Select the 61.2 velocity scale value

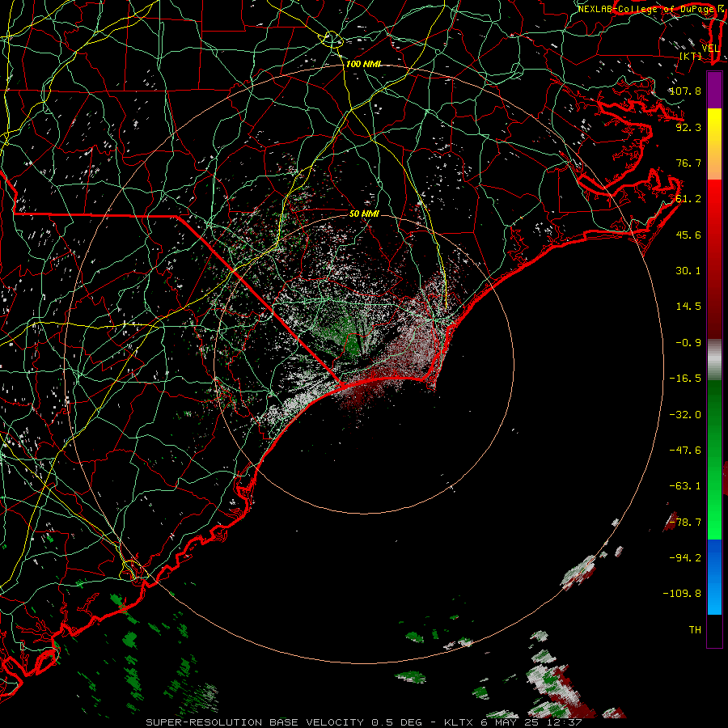688,199
